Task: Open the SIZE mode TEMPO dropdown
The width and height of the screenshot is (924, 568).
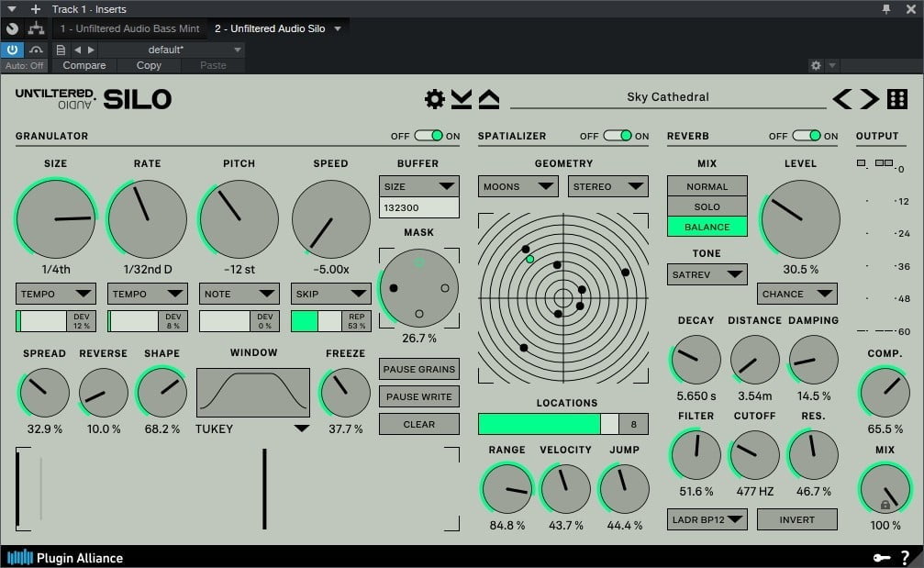Action: [x=55, y=294]
